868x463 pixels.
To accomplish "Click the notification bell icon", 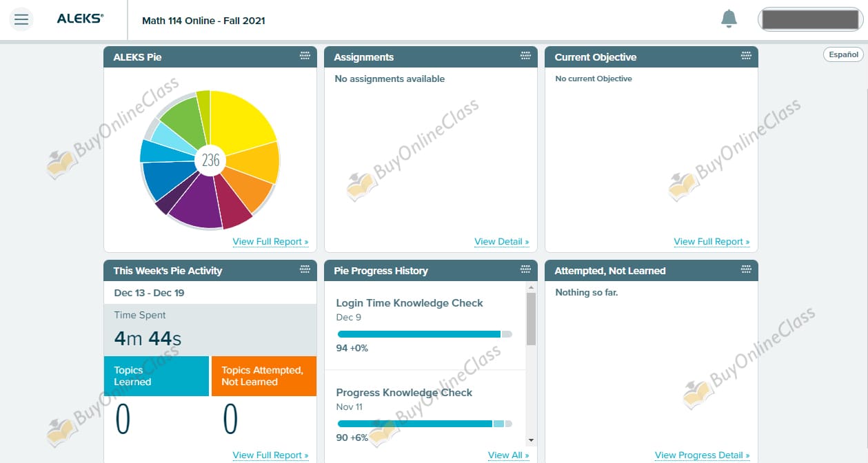I will pyautogui.click(x=729, y=19).
